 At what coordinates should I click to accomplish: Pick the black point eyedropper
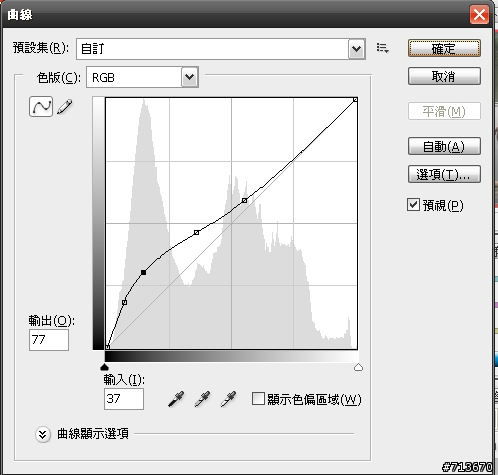pyautogui.click(x=176, y=399)
